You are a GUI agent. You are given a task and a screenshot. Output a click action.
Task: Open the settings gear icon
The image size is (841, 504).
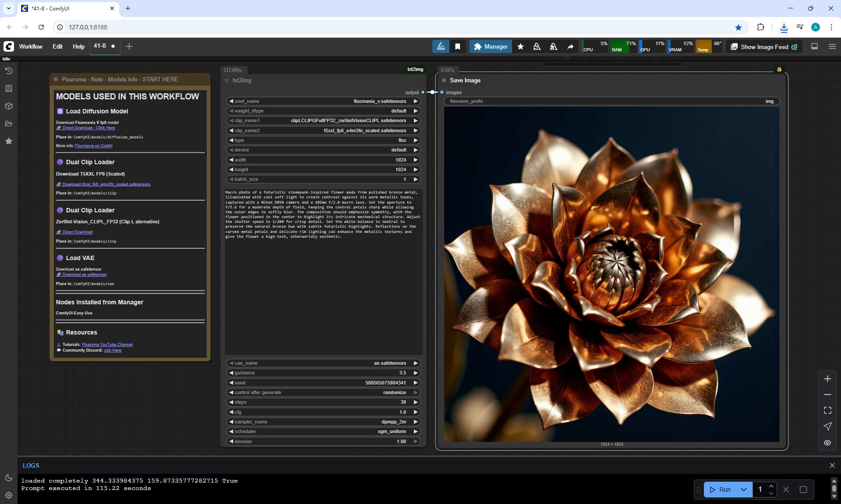coord(9,495)
